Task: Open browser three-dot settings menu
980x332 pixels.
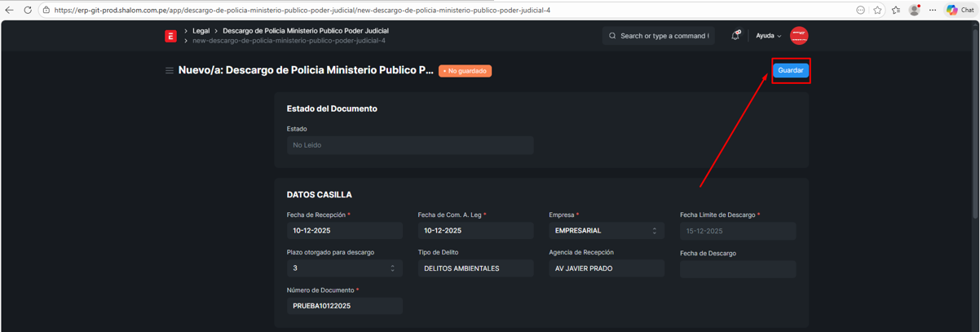Action: [x=933, y=10]
